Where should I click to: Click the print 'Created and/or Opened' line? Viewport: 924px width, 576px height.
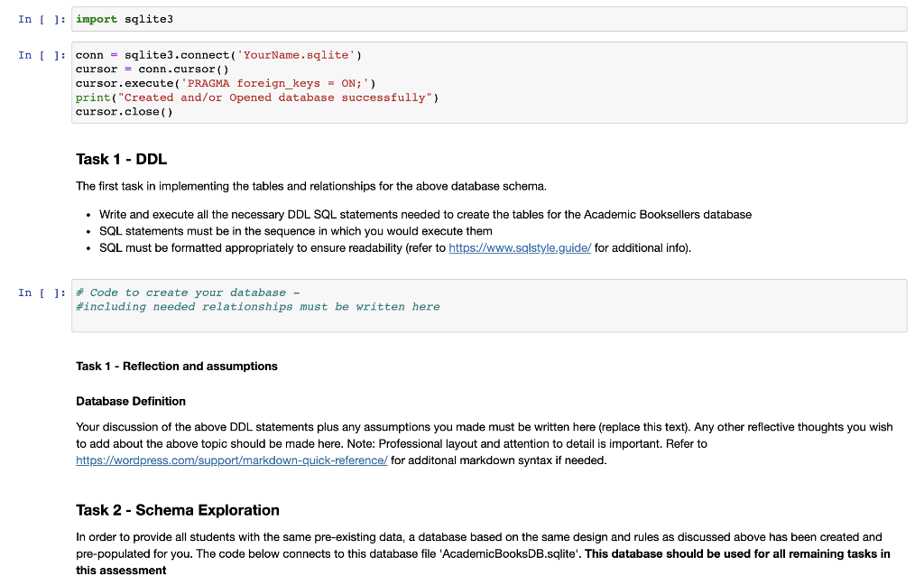coord(257,98)
